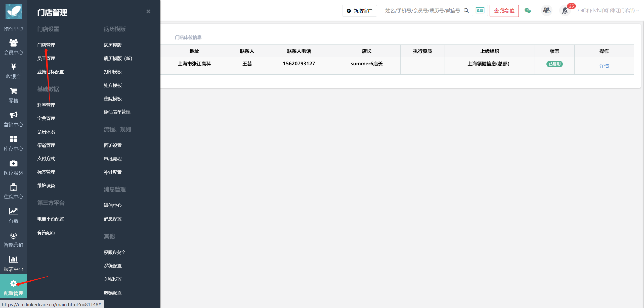
Task: Select 补针配置 menu item
Action: [x=113, y=172]
